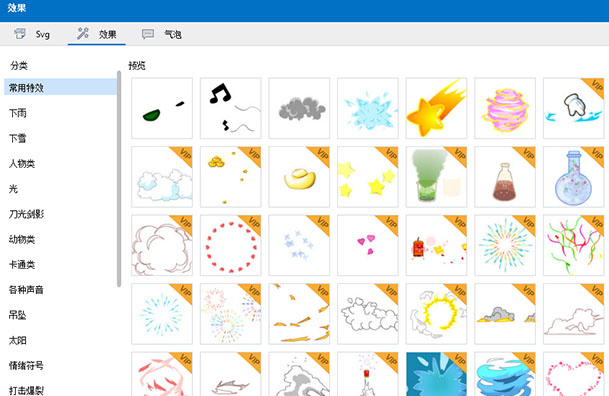The width and height of the screenshot is (609, 396).
Task: Select the brown potion flask effect
Action: coord(505,177)
